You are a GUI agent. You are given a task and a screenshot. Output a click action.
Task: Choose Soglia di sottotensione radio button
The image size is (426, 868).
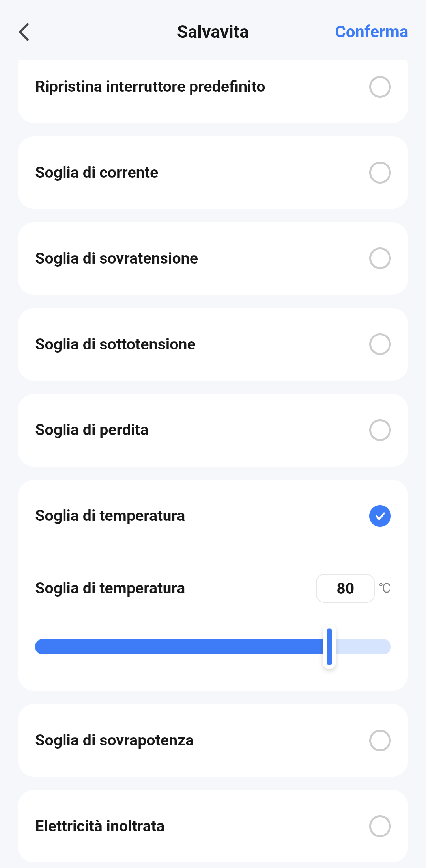pyautogui.click(x=380, y=344)
